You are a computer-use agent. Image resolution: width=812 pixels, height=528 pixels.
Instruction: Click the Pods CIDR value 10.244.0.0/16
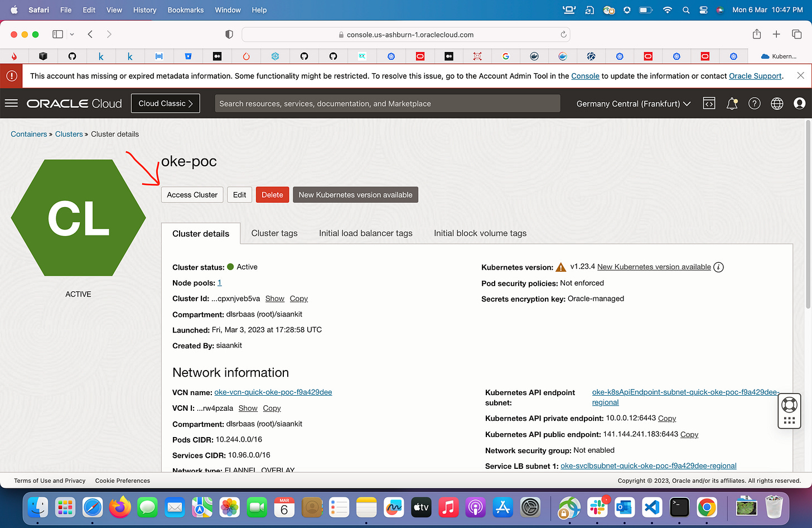tap(239, 439)
